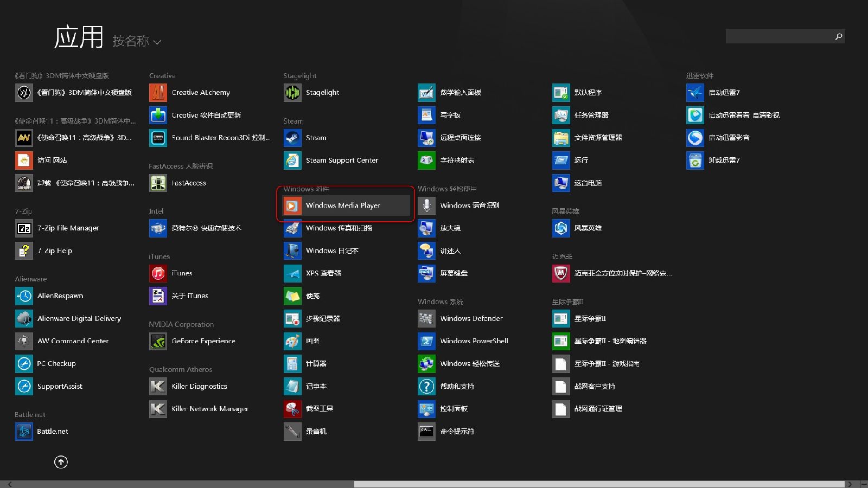
Task: Open Windows 轻松传送
Action: click(x=459, y=364)
